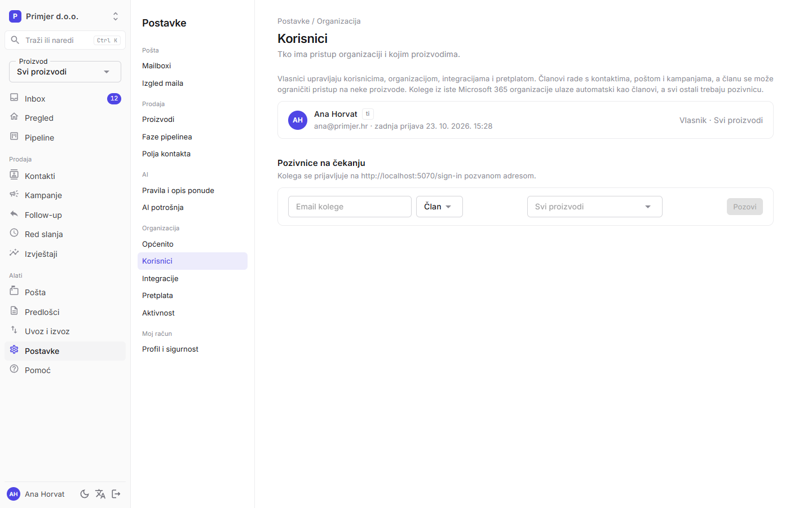View the Izvještaji chart icon
Screen dimensions: 812x508
coord(14,253)
